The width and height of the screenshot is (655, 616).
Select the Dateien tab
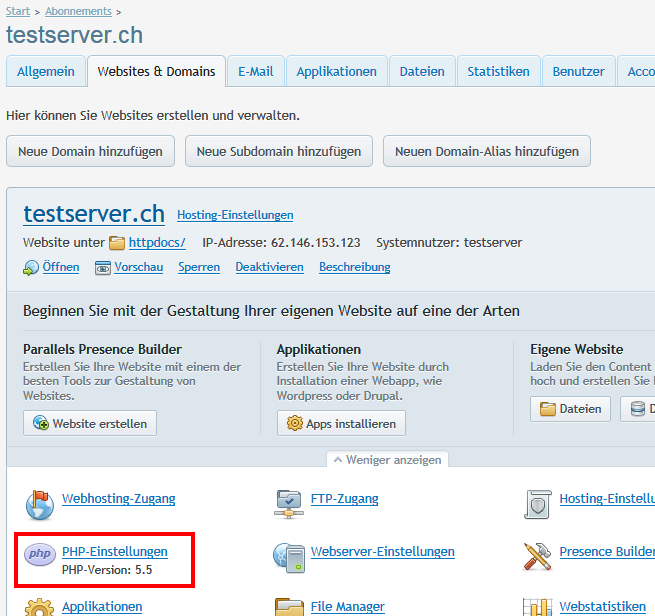coord(422,72)
